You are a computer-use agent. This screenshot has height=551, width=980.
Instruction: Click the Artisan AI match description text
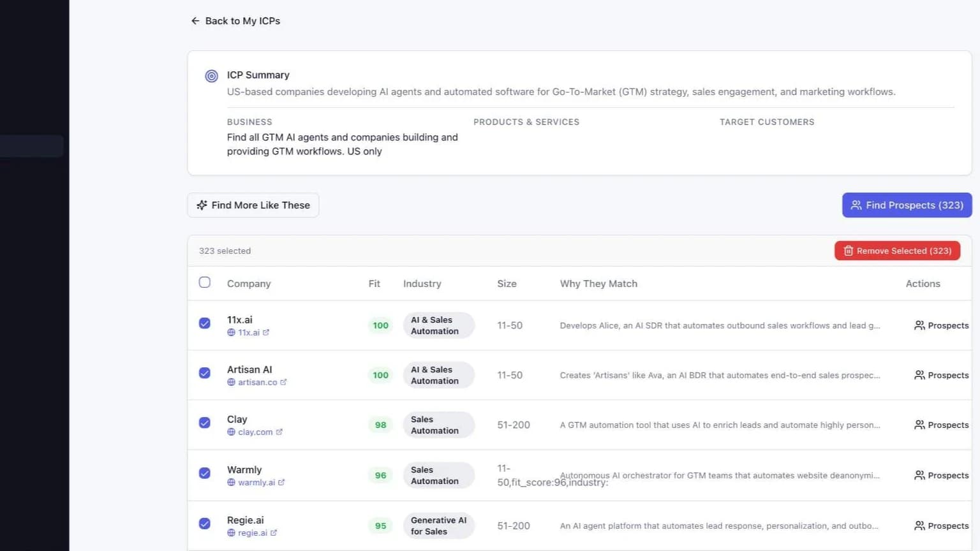click(720, 375)
